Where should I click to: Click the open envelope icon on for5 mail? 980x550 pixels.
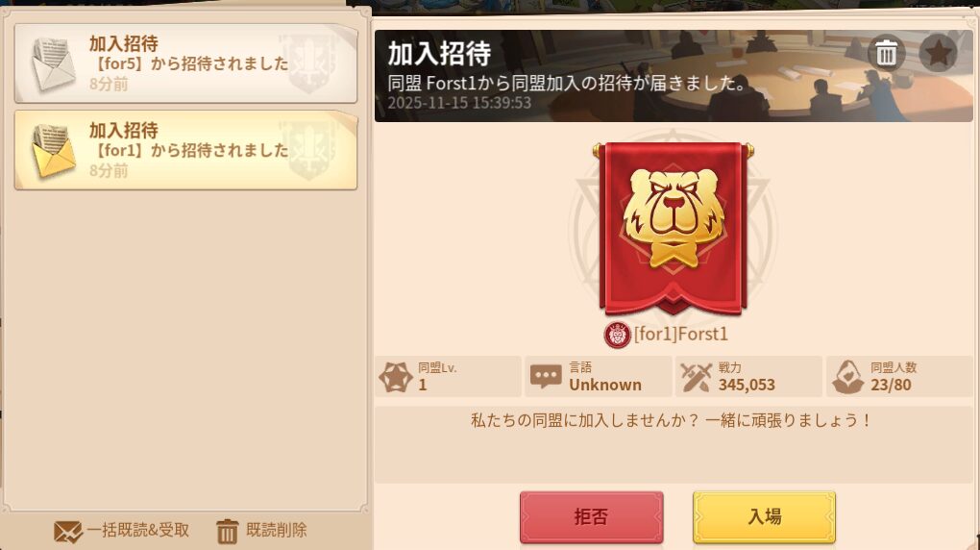(x=53, y=63)
